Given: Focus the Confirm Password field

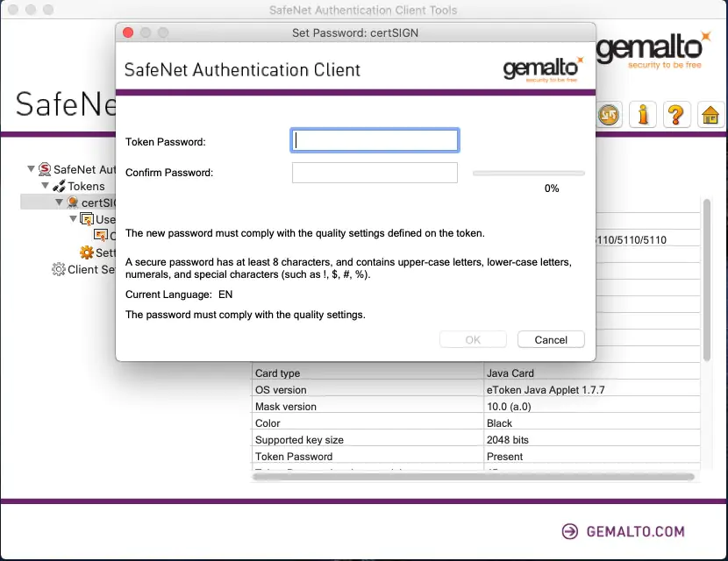Looking at the screenshot, I should tap(375, 173).
